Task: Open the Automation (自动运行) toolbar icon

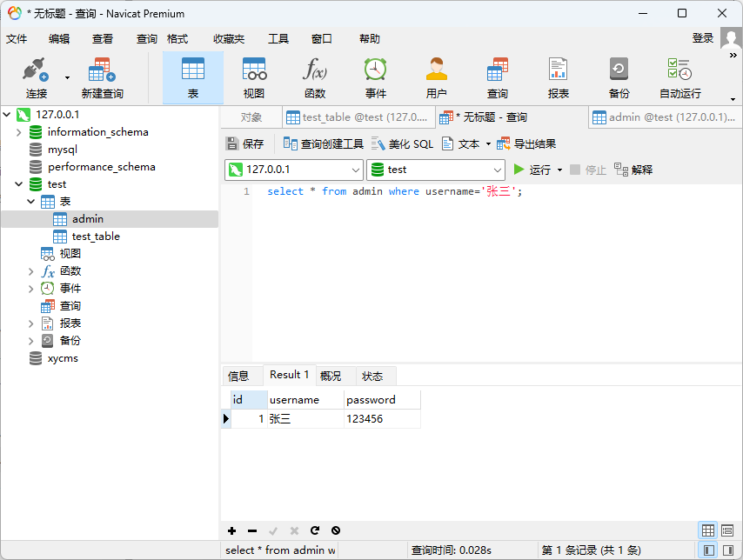Action: point(679,77)
